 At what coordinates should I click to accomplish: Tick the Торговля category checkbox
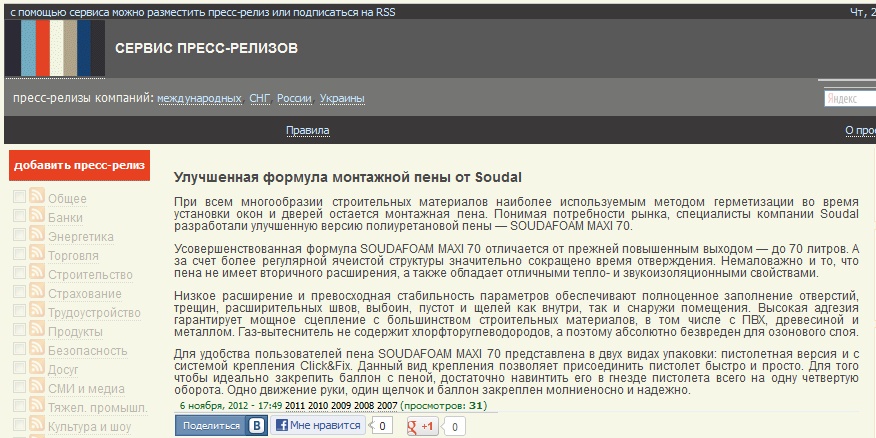(20, 254)
